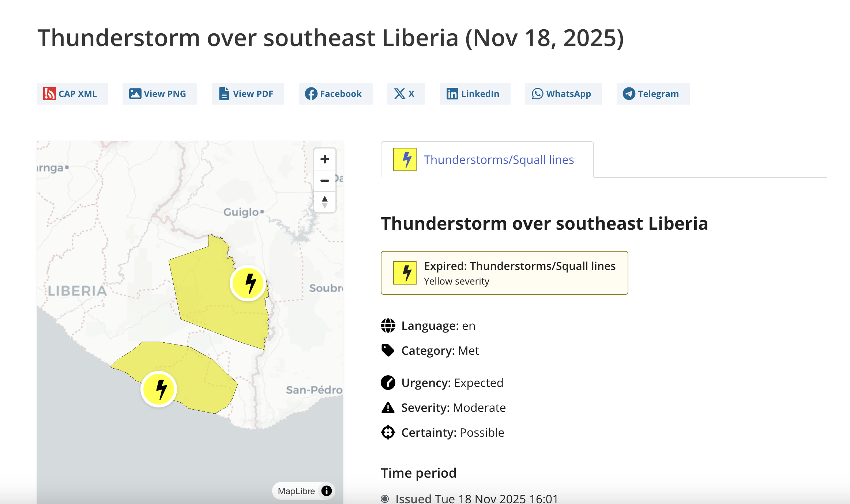The width and height of the screenshot is (850, 504).
Task: Click the yellow lightning icon in the tab
Action: click(x=405, y=159)
